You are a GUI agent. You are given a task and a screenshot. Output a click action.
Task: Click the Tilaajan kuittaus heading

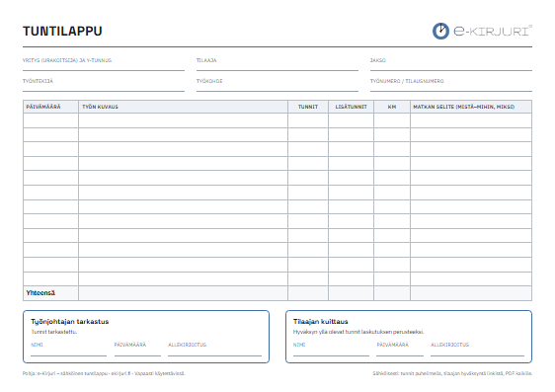click(x=321, y=322)
